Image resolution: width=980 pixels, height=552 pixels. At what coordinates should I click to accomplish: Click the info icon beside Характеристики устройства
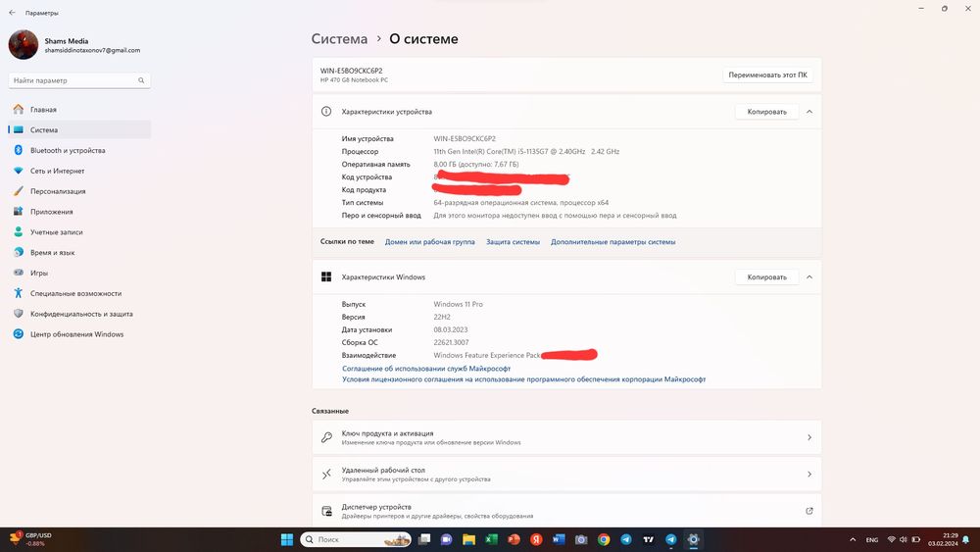pyautogui.click(x=326, y=111)
